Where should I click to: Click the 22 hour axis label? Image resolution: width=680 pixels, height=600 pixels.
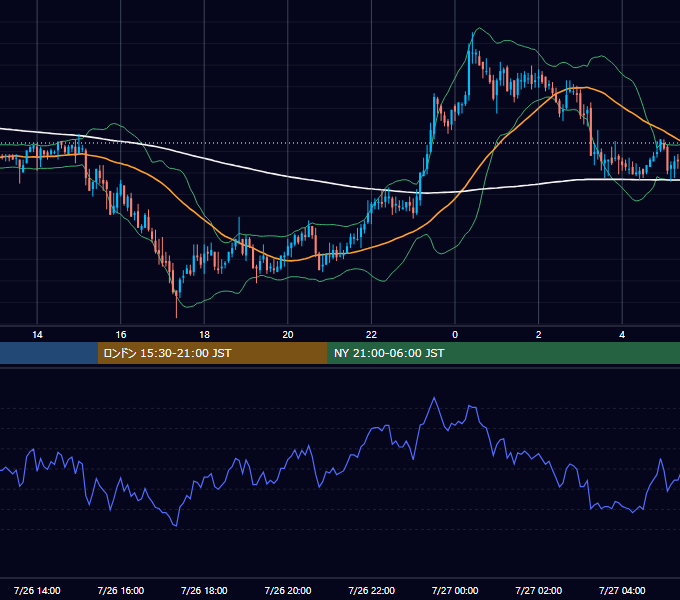click(x=371, y=335)
